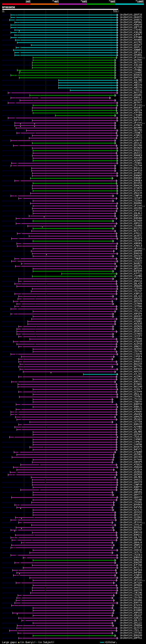
Task: Open hit UniRef100_A7Q8R1
Action: tap(131, 321)
